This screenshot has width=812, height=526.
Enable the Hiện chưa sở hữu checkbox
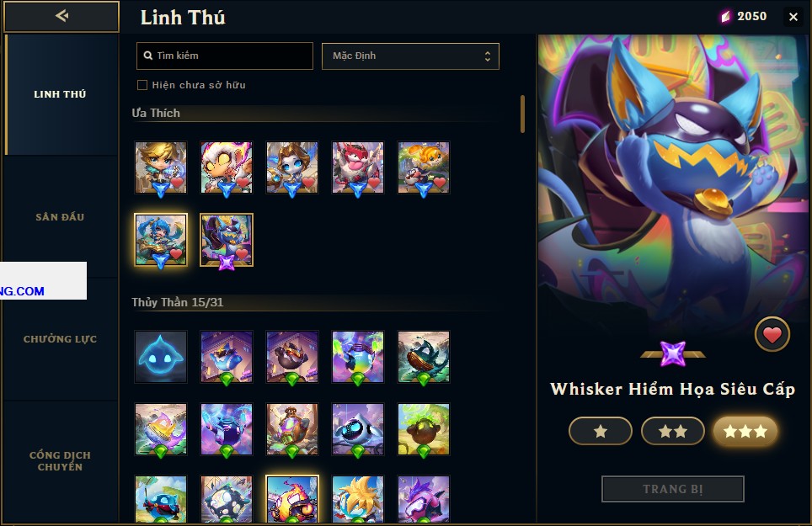coord(142,85)
